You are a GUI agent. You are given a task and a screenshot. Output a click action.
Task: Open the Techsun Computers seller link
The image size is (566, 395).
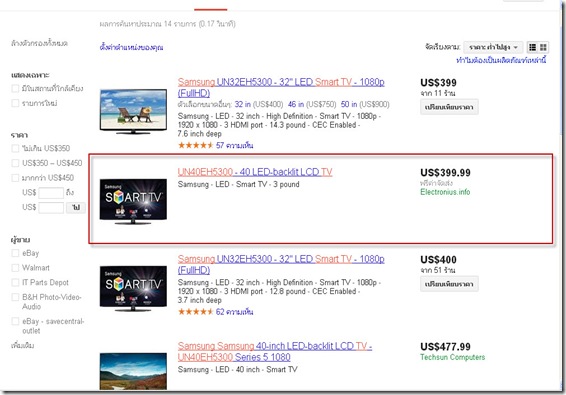tap(452, 357)
